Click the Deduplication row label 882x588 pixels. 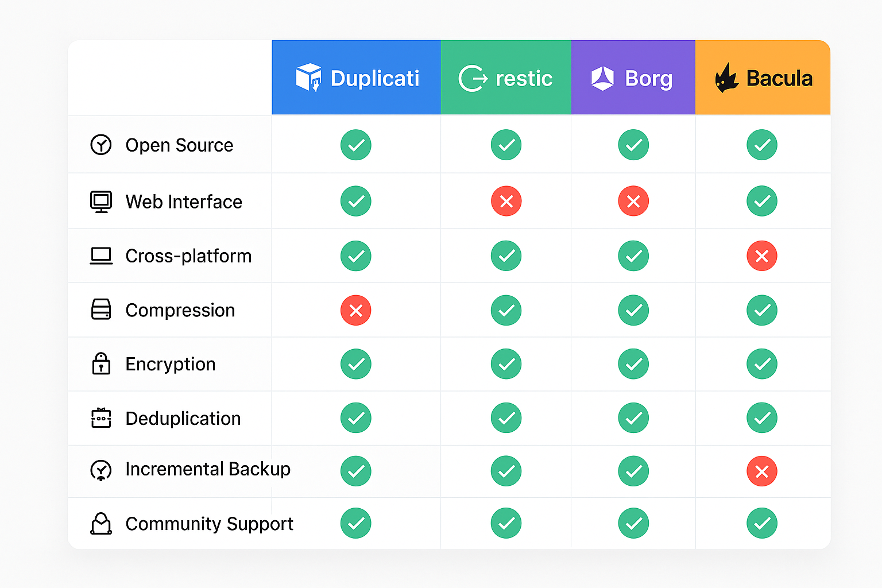click(x=183, y=419)
